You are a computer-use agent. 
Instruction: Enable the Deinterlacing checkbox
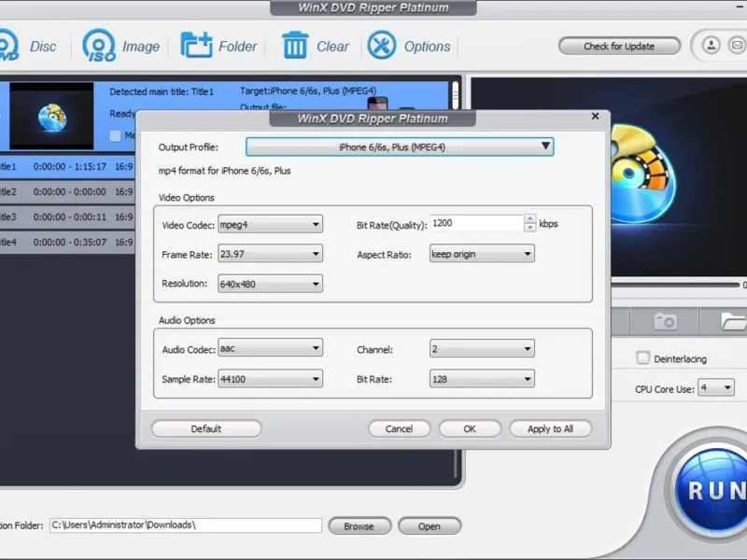coord(642,358)
